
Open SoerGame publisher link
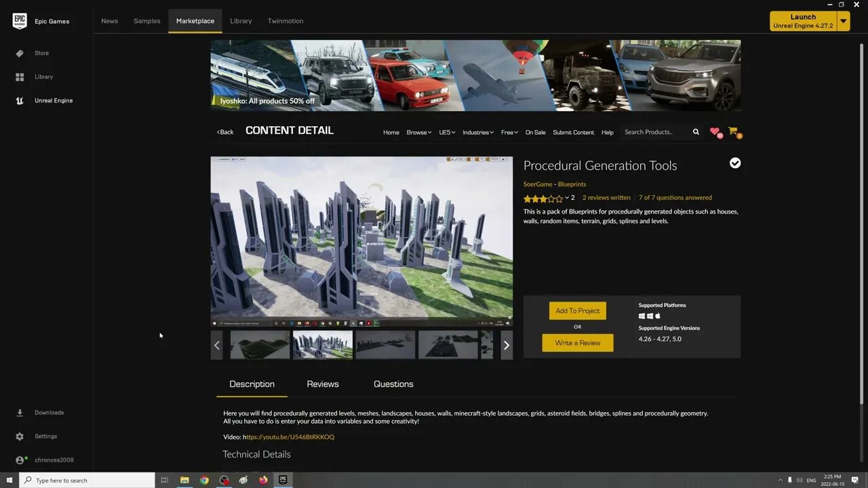538,184
